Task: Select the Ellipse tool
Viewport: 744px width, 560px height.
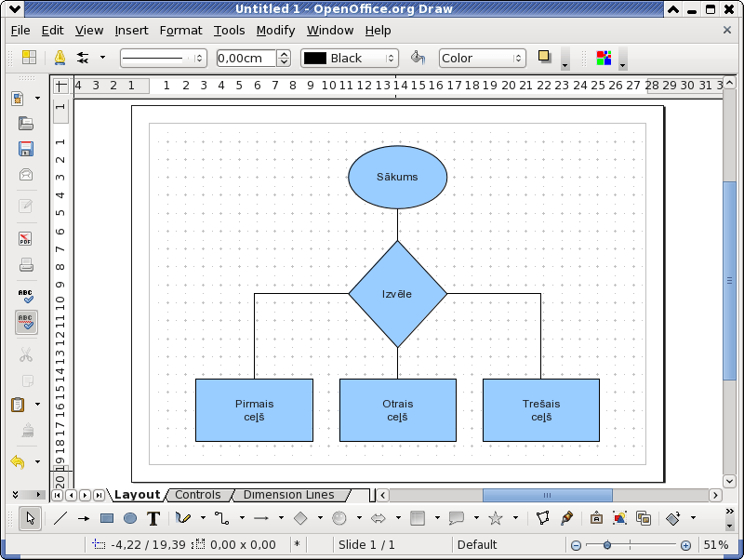Action: click(x=130, y=518)
